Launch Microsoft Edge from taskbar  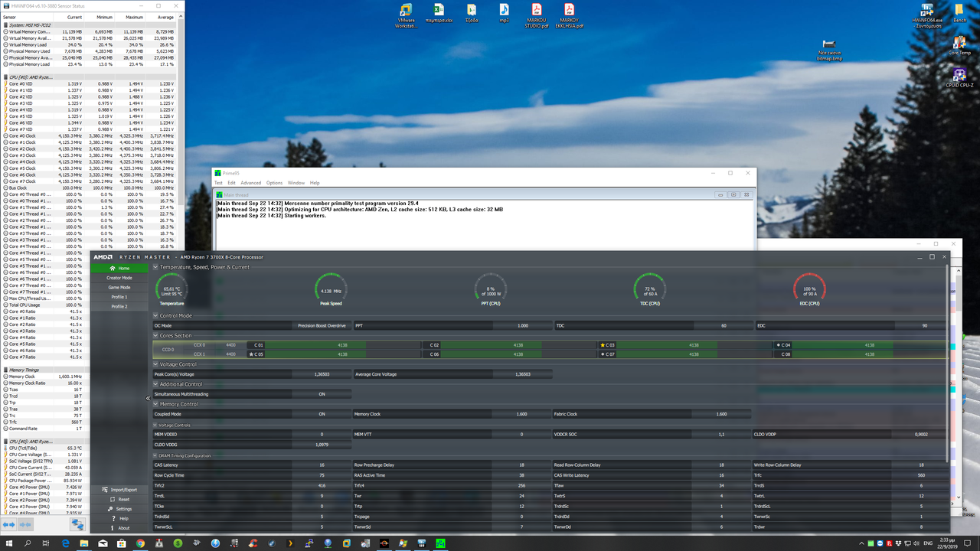66,543
